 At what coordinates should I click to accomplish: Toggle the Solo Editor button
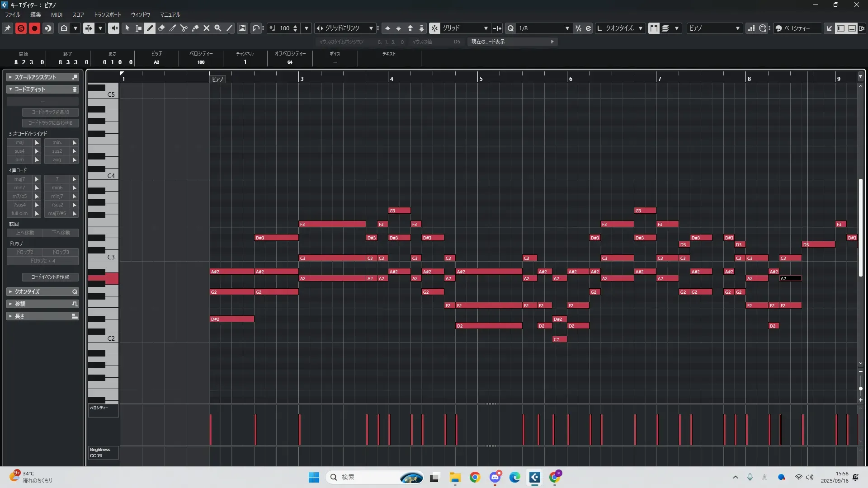[x=21, y=28]
